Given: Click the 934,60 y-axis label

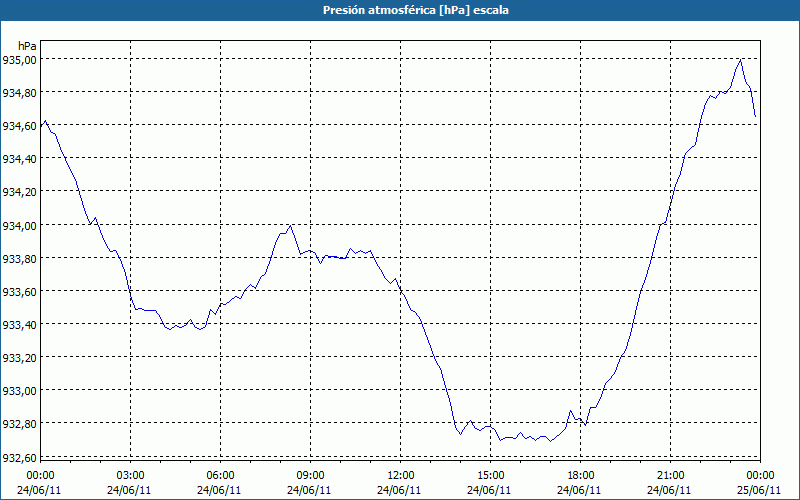Looking at the screenshot, I should [x=19, y=126].
